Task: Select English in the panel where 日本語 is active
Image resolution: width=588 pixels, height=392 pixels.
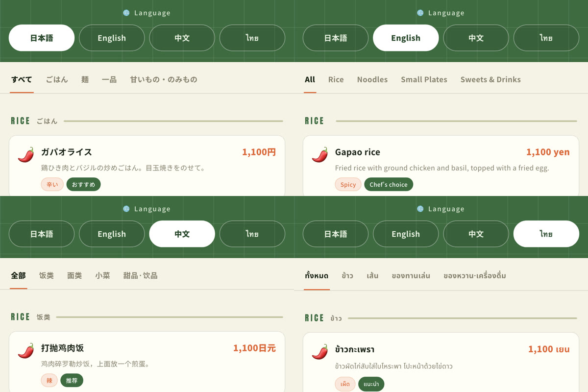Action: (112, 38)
